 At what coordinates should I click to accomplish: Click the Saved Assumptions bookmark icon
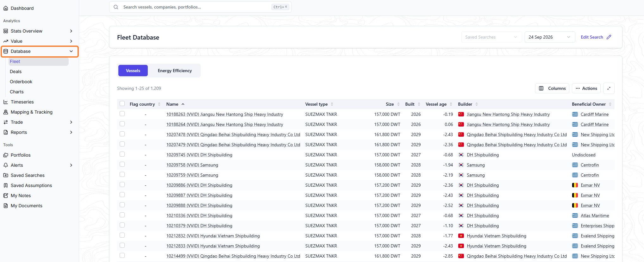click(x=6, y=185)
